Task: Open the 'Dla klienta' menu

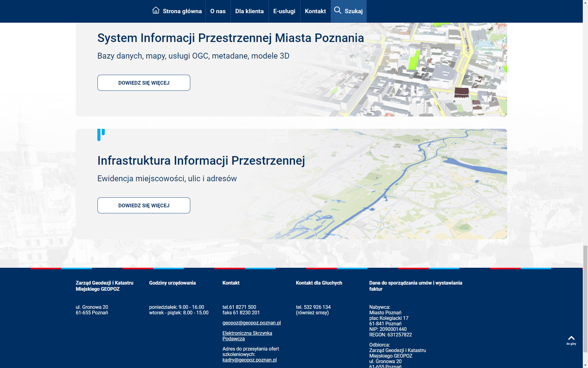Action: 249,11
